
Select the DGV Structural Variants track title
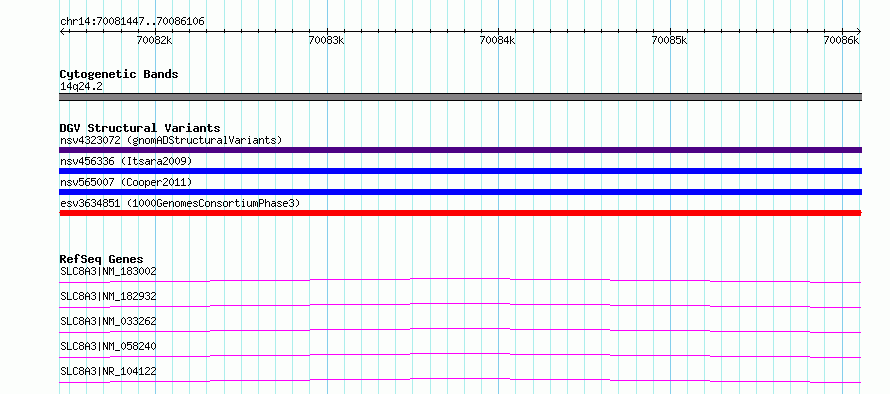coord(140,128)
